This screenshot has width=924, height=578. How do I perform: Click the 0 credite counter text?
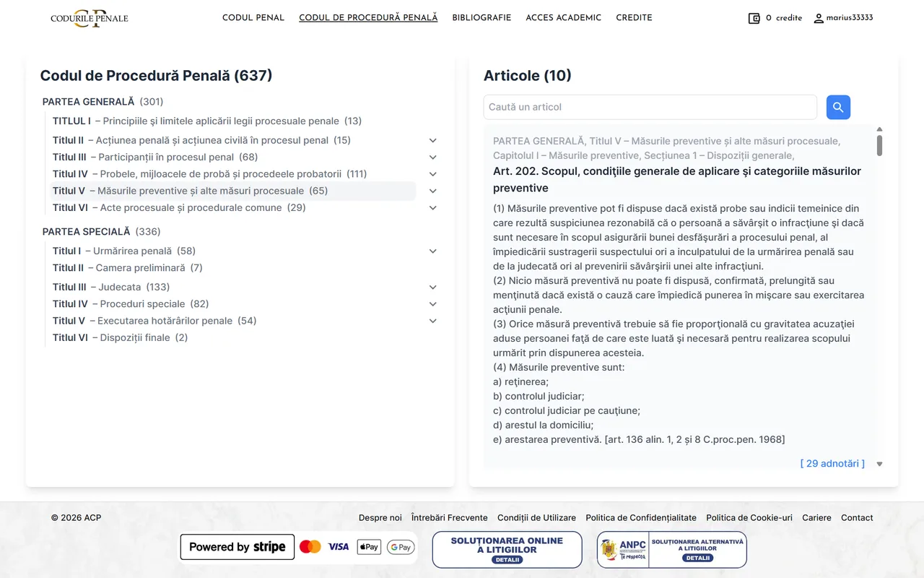pyautogui.click(x=784, y=18)
